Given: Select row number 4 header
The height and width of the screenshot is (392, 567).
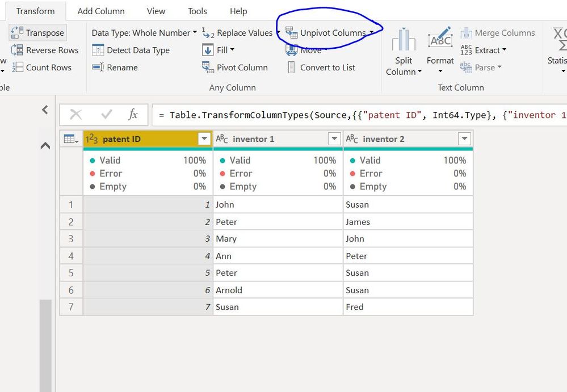Looking at the screenshot, I should 72,256.
